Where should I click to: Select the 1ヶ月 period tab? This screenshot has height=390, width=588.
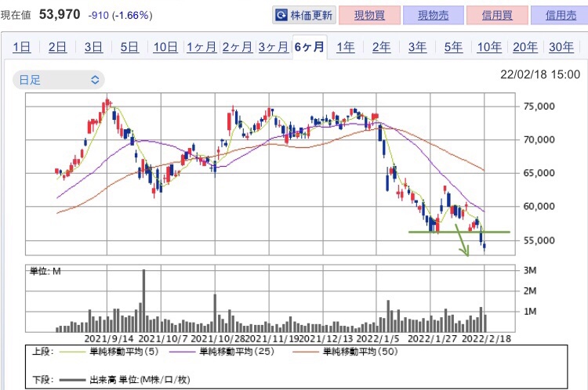(x=201, y=47)
